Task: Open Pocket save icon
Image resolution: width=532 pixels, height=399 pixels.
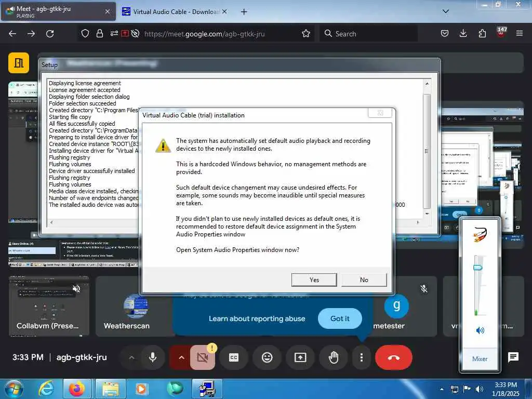Action: [445, 33]
